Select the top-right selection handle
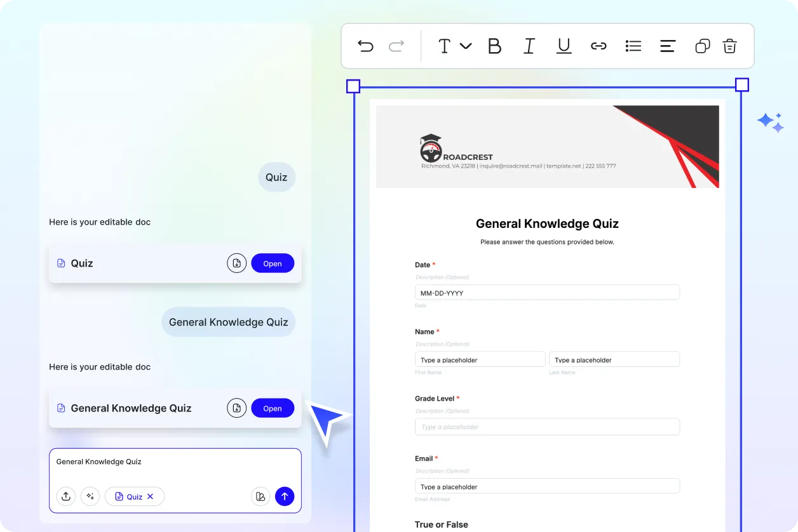The height and width of the screenshot is (532, 798). click(x=741, y=85)
